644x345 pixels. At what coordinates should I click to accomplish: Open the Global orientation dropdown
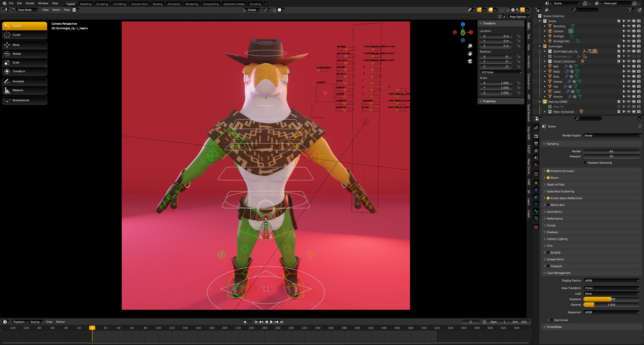click(x=251, y=10)
